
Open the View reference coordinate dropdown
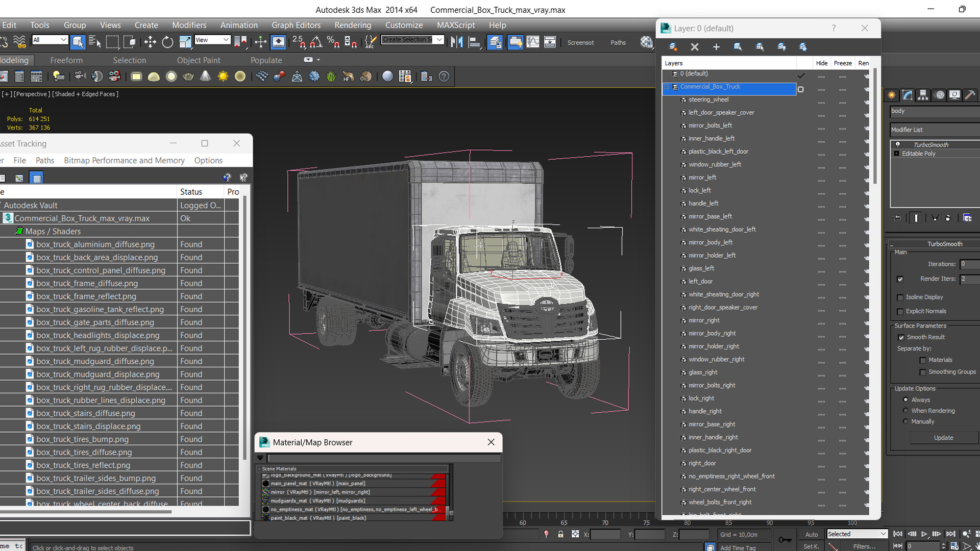pyautogui.click(x=212, y=40)
